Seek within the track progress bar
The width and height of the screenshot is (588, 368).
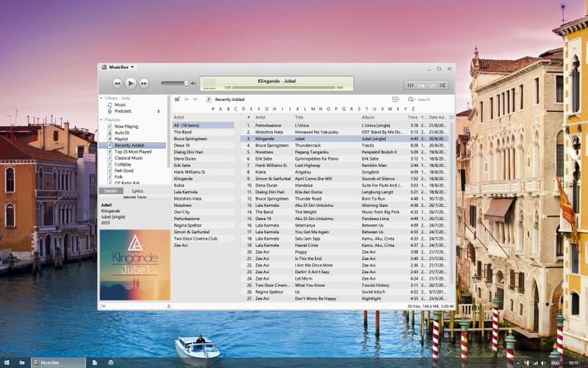pyautogui.click(x=284, y=88)
